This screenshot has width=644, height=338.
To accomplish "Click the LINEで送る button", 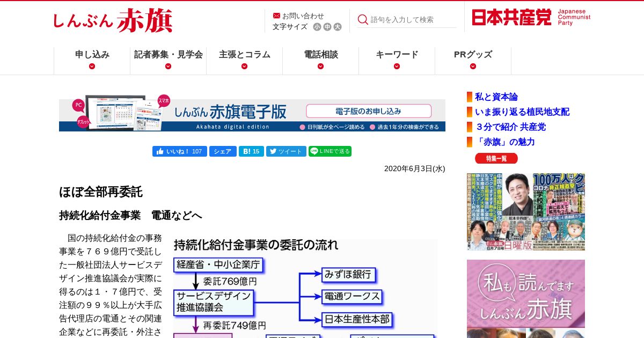I will click(330, 151).
